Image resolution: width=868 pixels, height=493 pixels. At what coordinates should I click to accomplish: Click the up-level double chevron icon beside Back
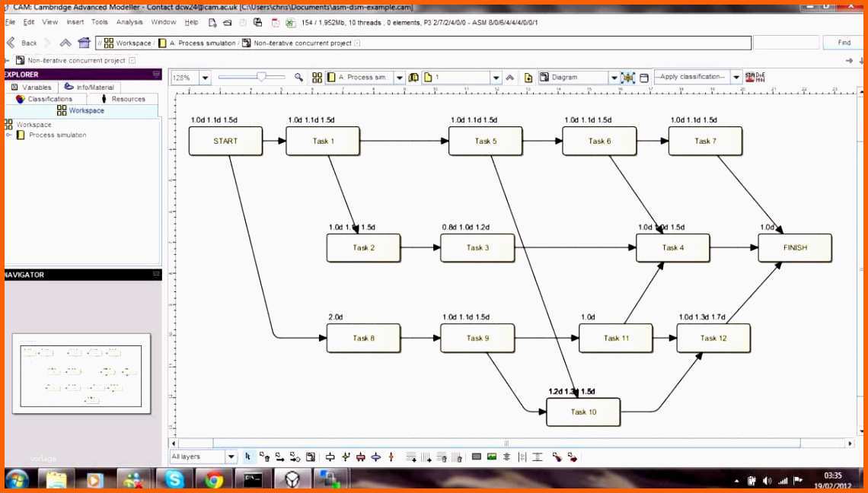coord(65,43)
